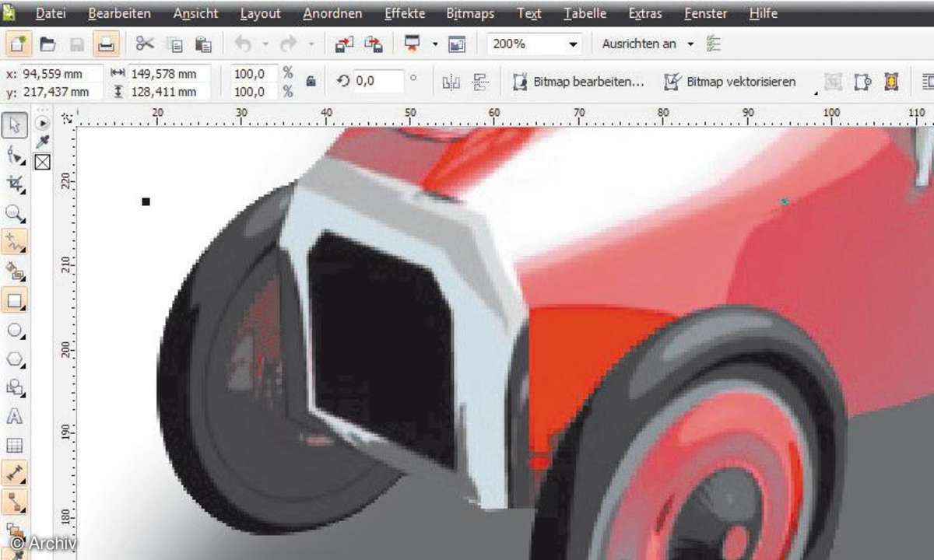The height and width of the screenshot is (560, 934).
Task: Undo the last action with the Undo arrow
Action: pos(244,44)
